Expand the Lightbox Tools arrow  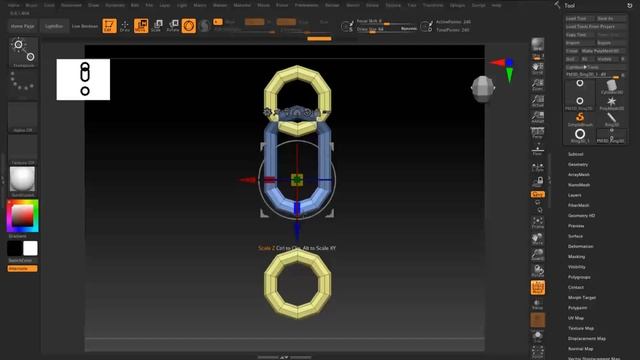point(584,67)
